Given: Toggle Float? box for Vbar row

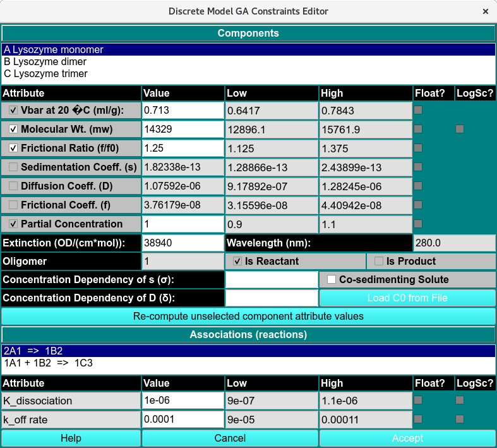Looking at the screenshot, I should point(418,110).
